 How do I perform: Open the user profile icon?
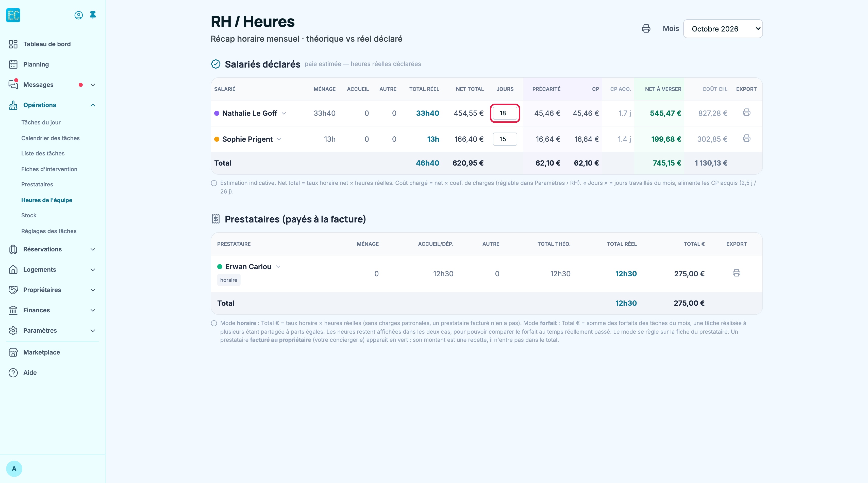(78, 15)
